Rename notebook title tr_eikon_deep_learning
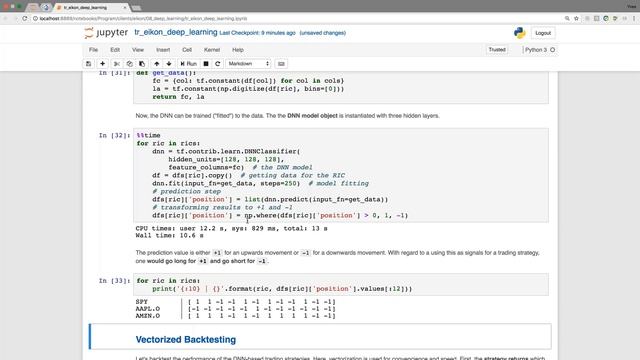Viewport: 640px width, 360px height. tap(176, 32)
